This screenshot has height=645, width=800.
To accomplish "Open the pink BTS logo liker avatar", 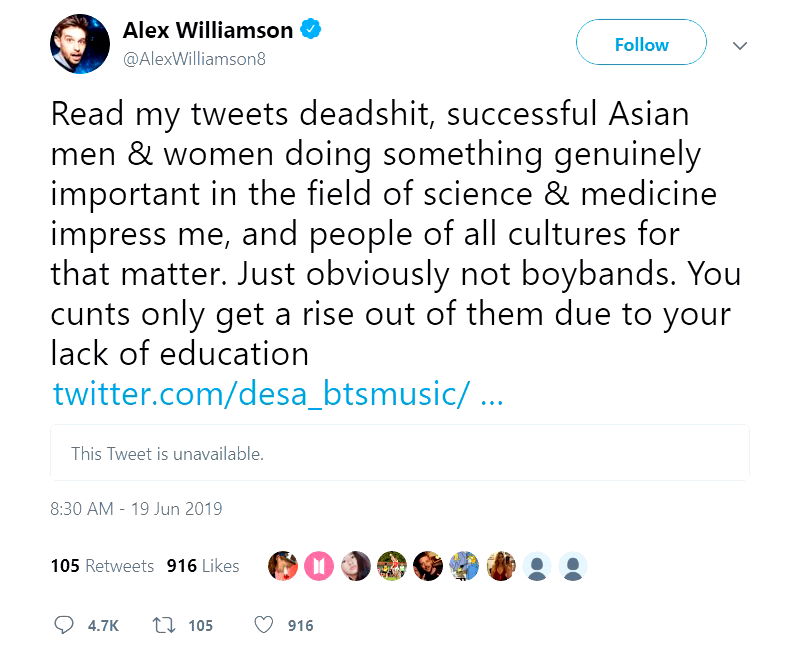I will tap(319, 566).
